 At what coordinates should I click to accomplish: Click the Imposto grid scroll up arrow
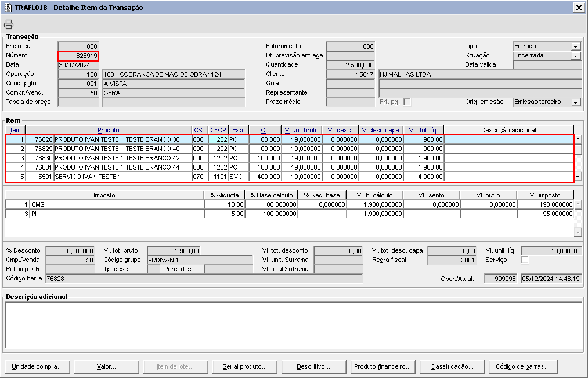point(578,204)
